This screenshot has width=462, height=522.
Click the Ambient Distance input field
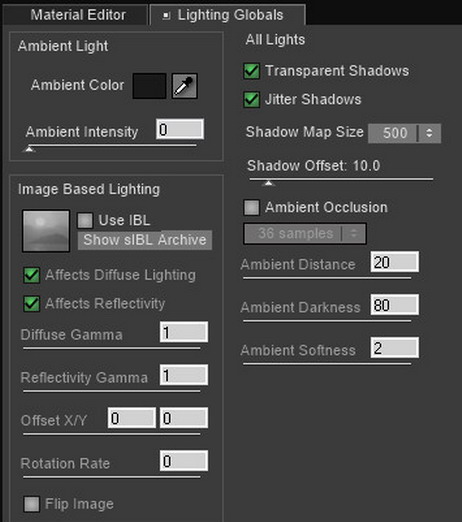(395, 262)
